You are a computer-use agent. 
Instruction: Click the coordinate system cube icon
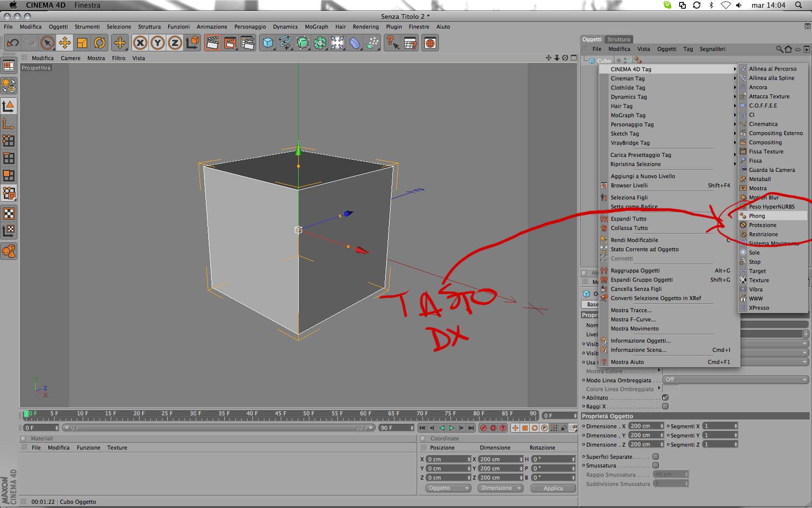click(192, 43)
